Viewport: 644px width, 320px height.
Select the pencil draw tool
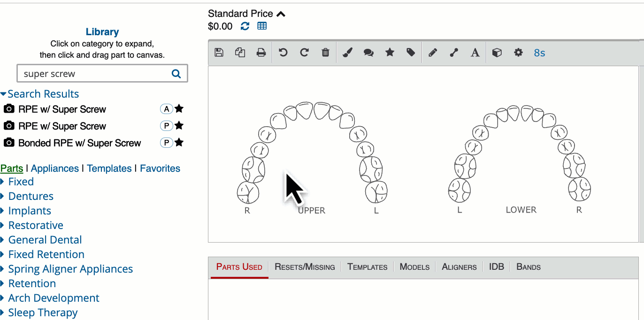tap(432, 53)
